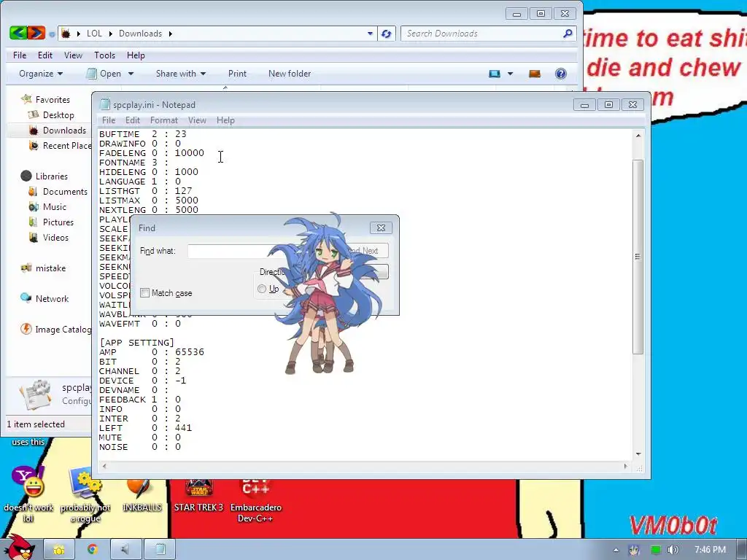Open the Explorer File menu
747x560 pixels.
20,55
